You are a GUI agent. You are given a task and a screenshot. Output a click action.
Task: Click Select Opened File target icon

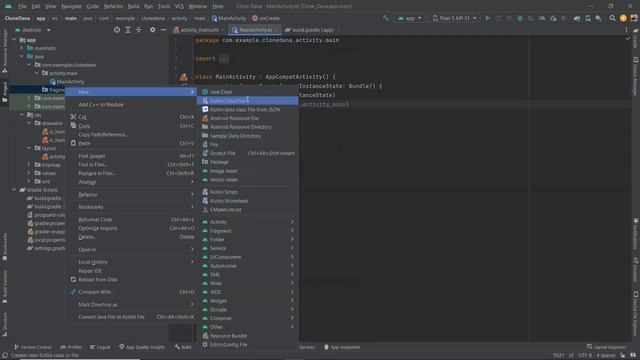coord(117,30)
